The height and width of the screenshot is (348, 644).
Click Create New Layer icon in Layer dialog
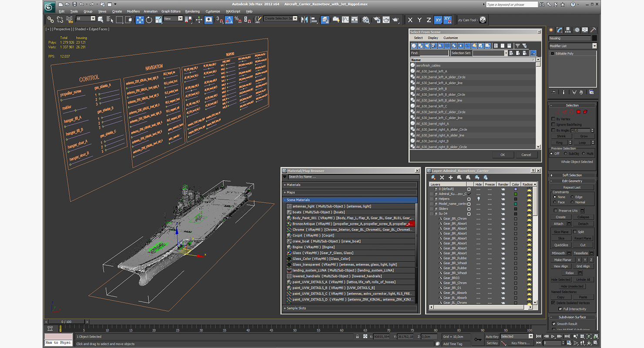tap(433, 177)
